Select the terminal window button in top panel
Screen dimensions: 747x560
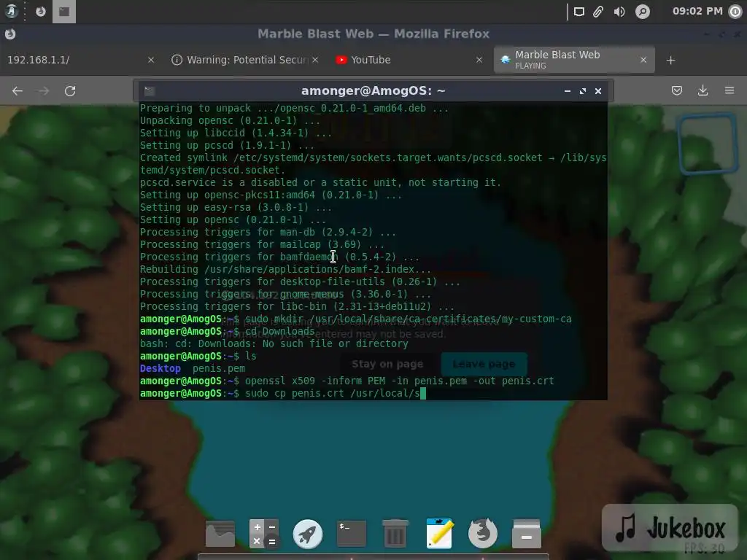pos(64,12)
